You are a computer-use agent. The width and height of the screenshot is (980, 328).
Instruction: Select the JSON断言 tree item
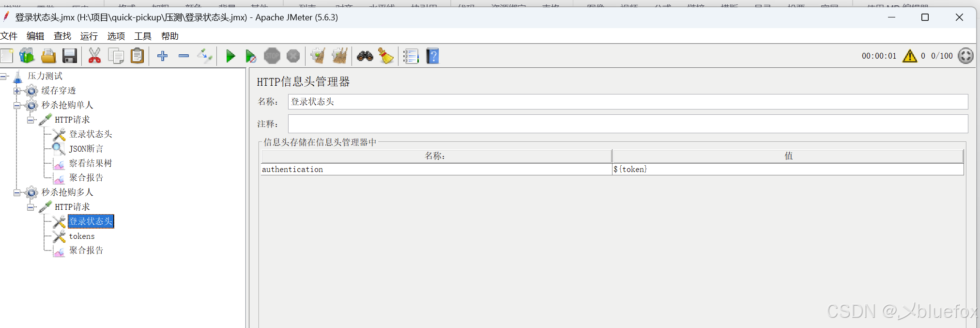click(86, 149)
